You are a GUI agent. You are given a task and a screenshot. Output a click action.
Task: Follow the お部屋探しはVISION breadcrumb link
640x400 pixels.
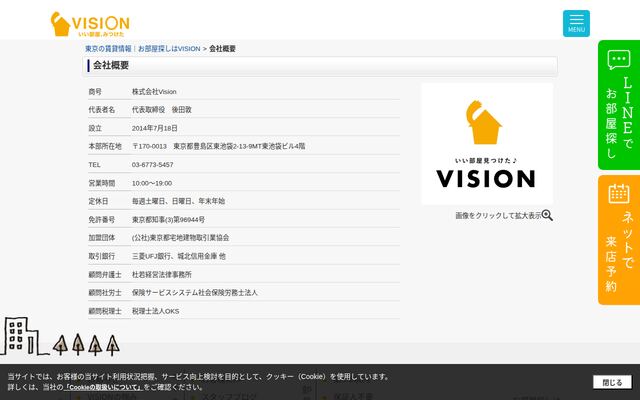click(x=169, y=49)
